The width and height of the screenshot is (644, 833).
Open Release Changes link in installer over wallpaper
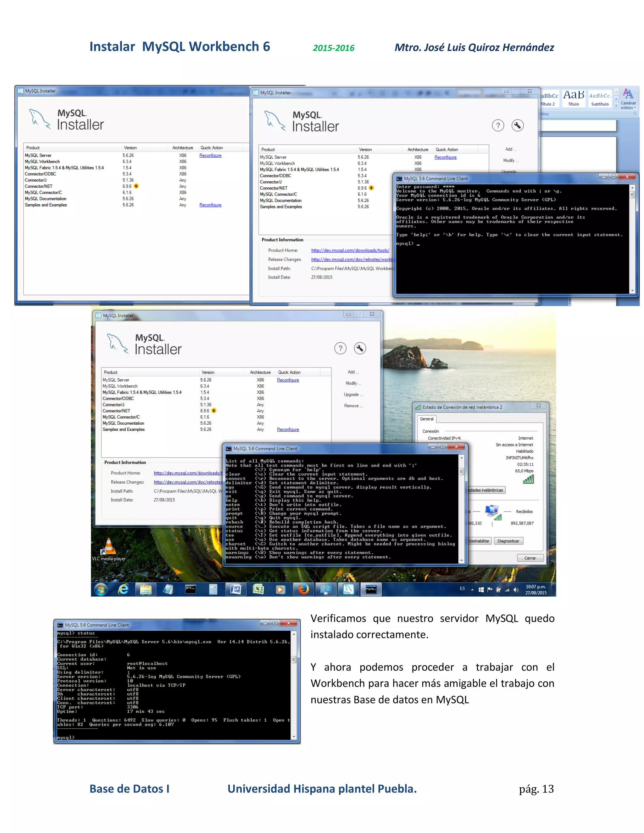point(188,482)
